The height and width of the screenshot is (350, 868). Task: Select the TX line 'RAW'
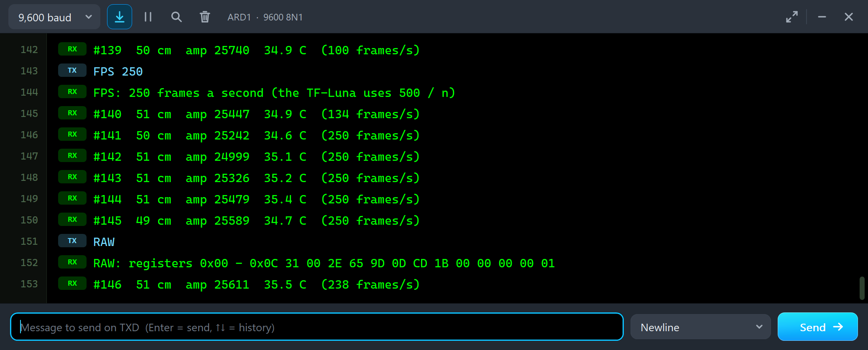click(104, 242)
